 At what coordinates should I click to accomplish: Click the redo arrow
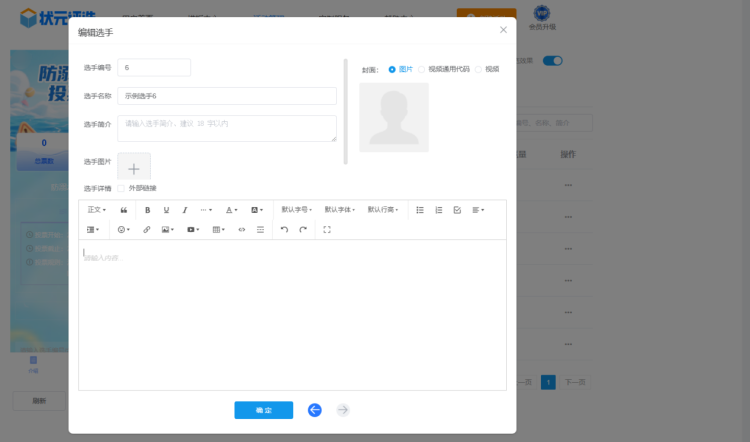(x=303, y=229)
